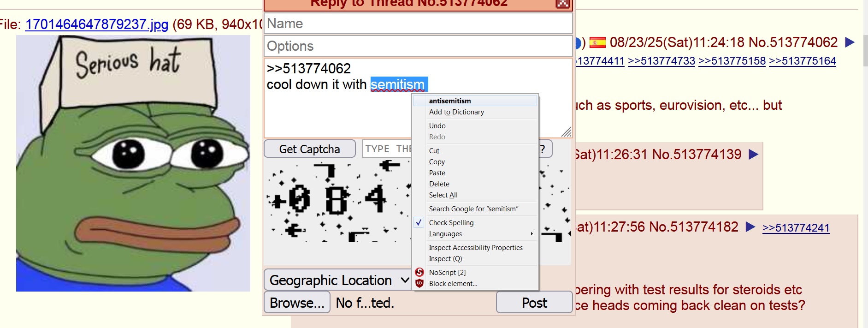Open backlink >>513774241
Image resolution: width=868 pixels, height=328 pixels.
tap(796, 228)
